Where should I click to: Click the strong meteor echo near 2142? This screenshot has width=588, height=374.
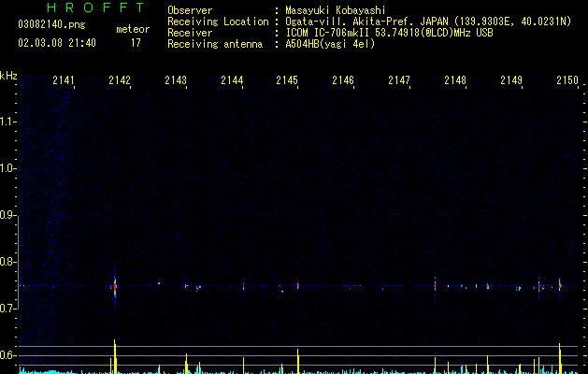tap(115, 287)
